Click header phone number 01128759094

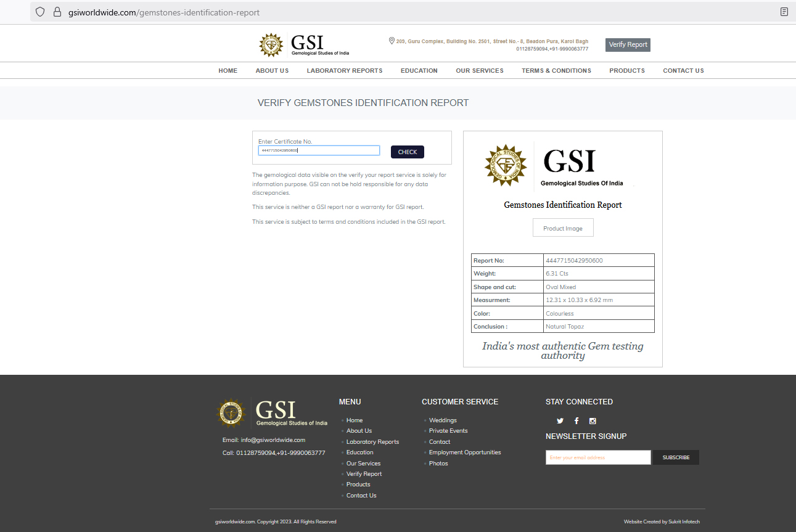click(532, 49)
